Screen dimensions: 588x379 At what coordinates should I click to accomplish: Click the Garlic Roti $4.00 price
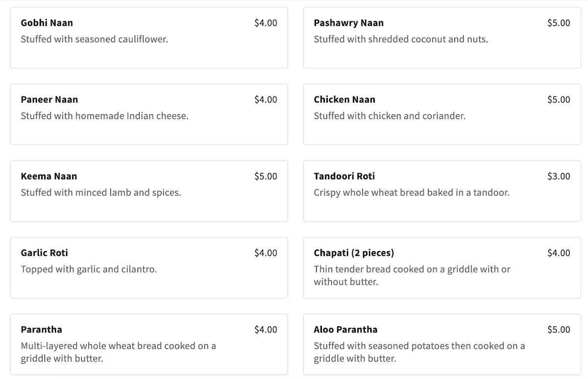click(x=266, y=253)
